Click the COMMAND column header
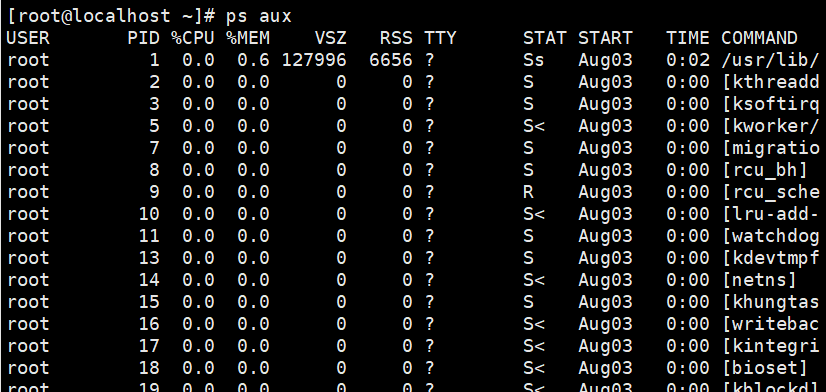The width and height of the screenshot is (826, 392). click(x=759, y=38)
